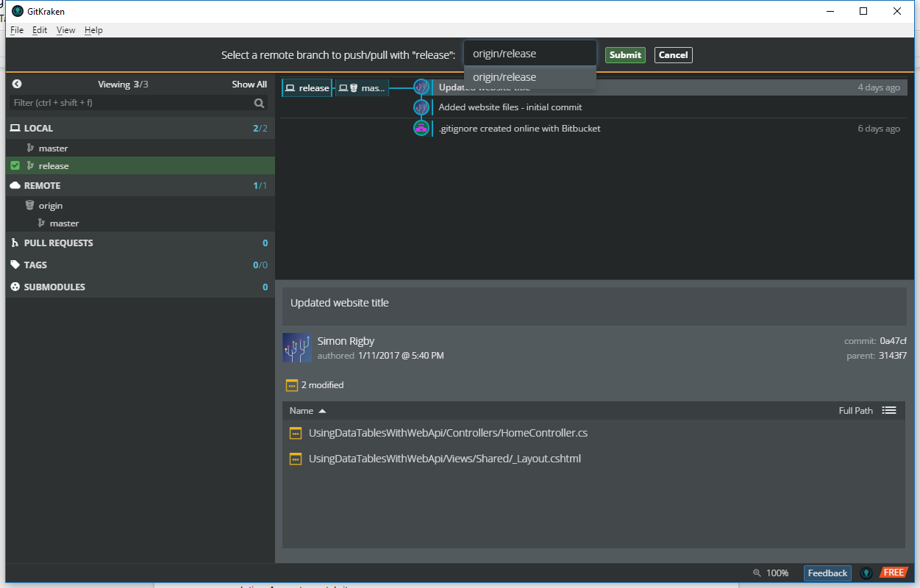Collapse the left panel with arrow icon
This screenshot has height=588, width=920.
click(17, 85)
